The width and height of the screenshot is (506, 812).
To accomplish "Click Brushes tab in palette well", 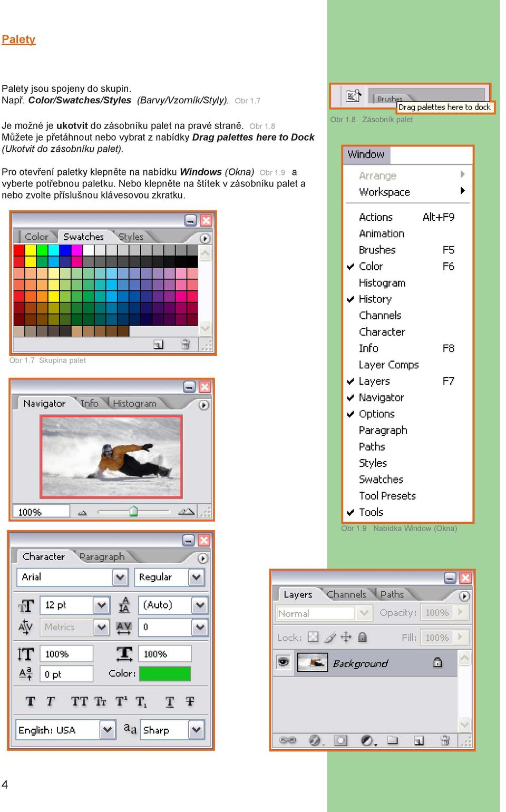I will click(390, 99).
